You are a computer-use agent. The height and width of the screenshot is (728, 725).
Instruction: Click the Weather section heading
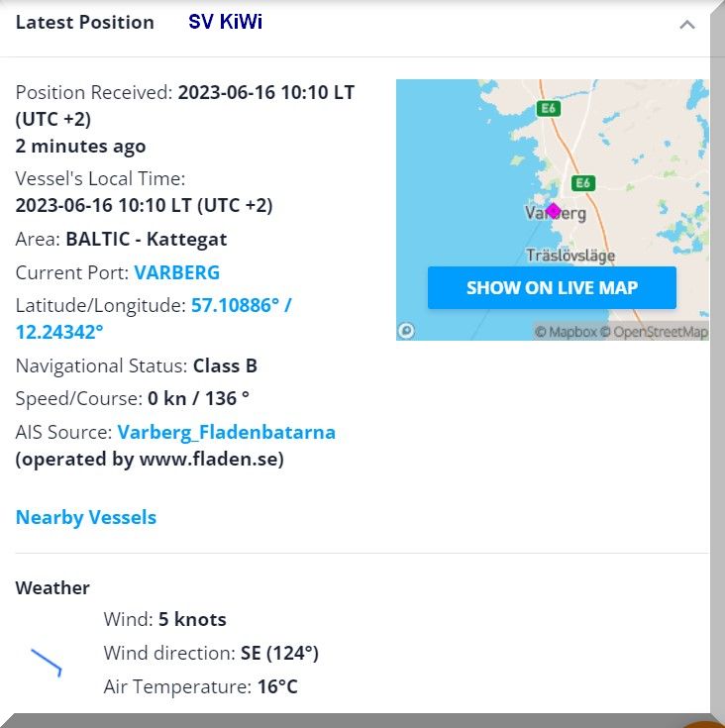pos(52,587)
